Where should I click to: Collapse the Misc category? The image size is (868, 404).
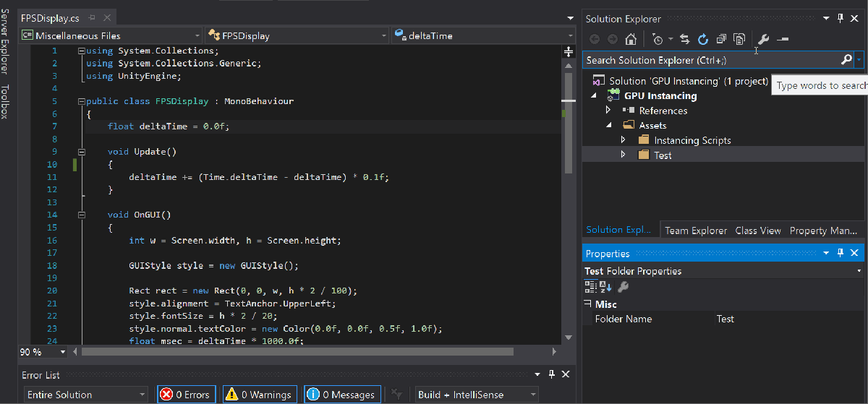click(x=587, y=304)
